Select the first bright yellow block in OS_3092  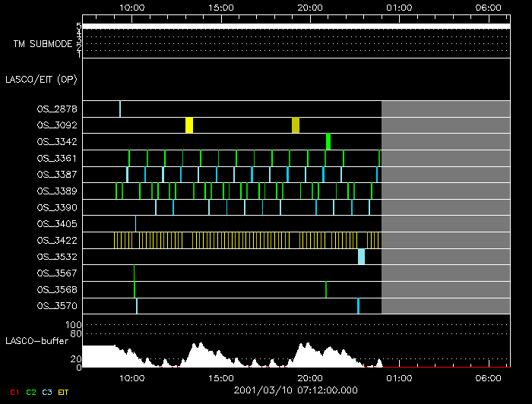coord(189,125)
